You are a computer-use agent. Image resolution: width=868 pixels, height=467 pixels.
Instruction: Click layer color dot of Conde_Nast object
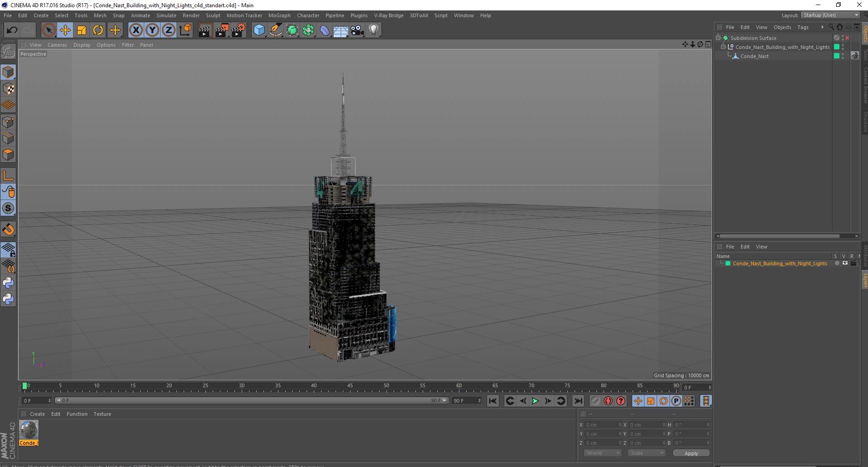pos(837,56)
